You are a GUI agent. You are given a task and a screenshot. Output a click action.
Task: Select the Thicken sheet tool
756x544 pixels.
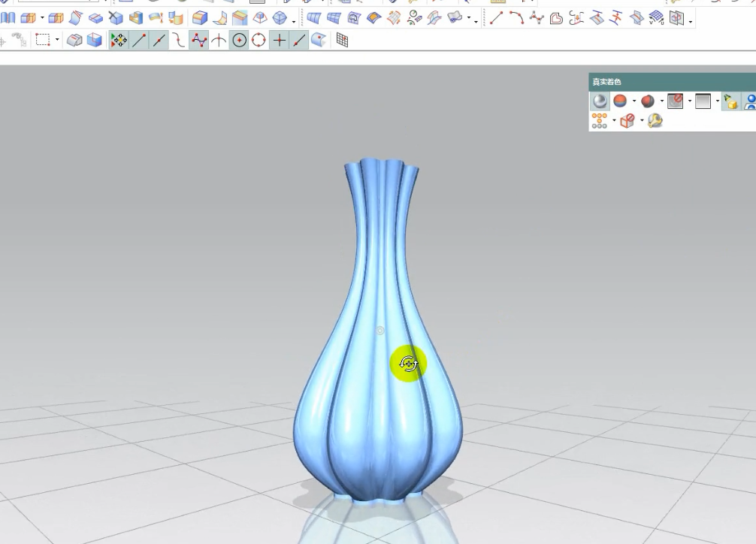click(x=156, y=18)
